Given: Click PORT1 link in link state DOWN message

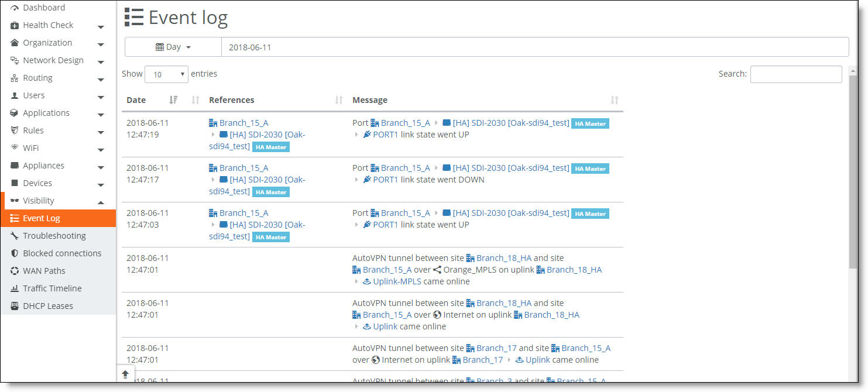Looking at the screenshot, I should tap(386, 180).
